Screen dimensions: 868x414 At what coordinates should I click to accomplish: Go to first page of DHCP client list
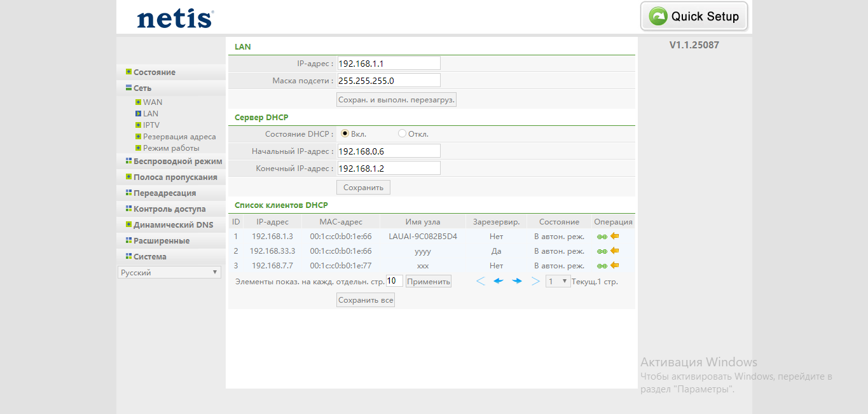(x=481, y=281)
